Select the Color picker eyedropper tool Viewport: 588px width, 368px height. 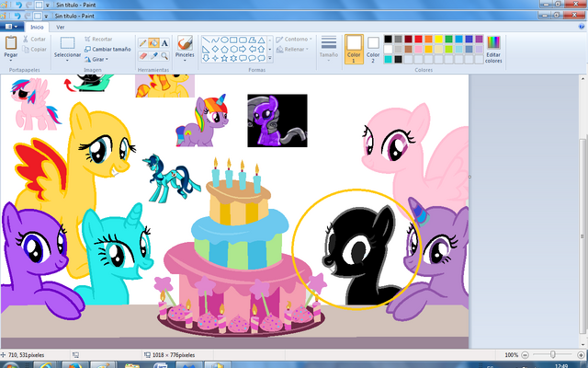coord(153,56)
